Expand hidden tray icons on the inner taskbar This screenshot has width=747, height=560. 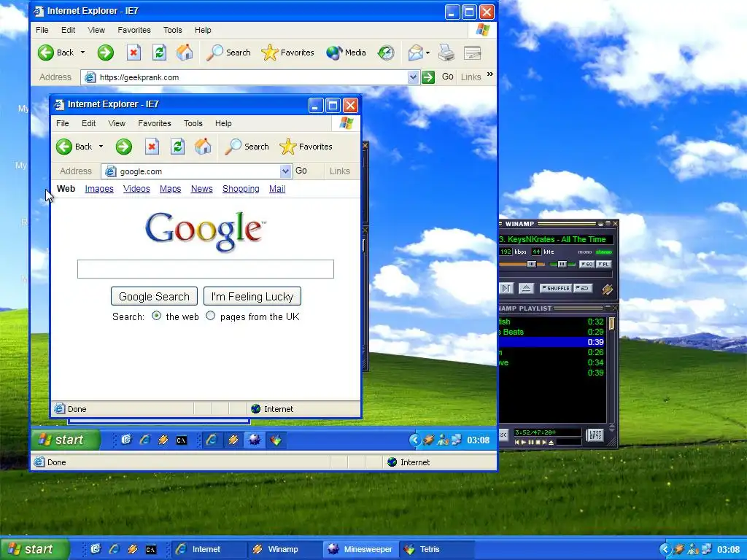(415, 440)
